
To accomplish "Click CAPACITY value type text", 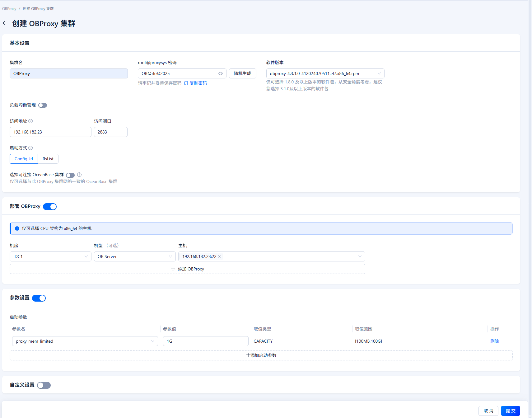I will [263, 341].
